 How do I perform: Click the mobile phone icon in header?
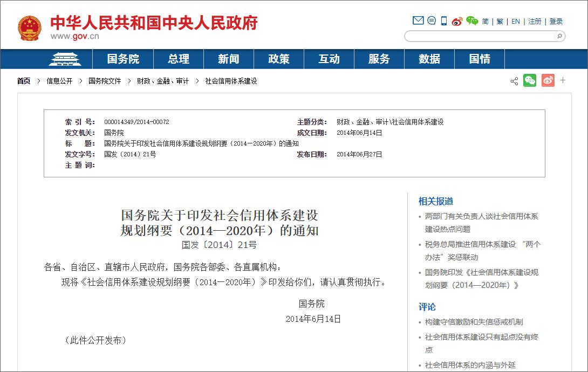(x=444, y=21)
